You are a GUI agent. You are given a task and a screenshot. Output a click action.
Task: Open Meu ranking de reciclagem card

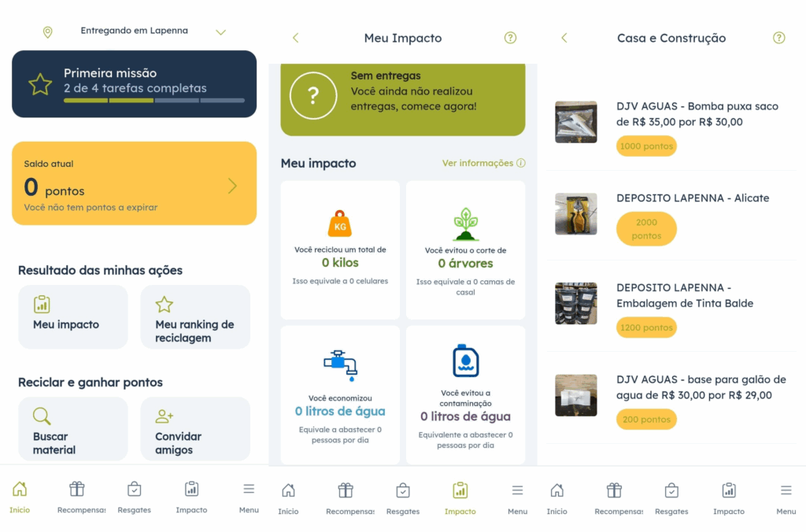[x=195, y=316]
